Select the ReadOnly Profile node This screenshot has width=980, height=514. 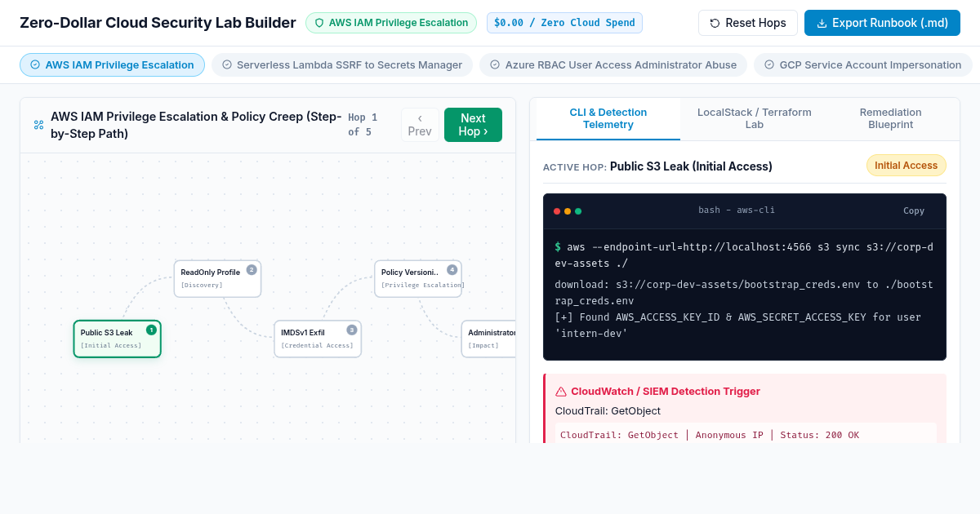(218, 278)
